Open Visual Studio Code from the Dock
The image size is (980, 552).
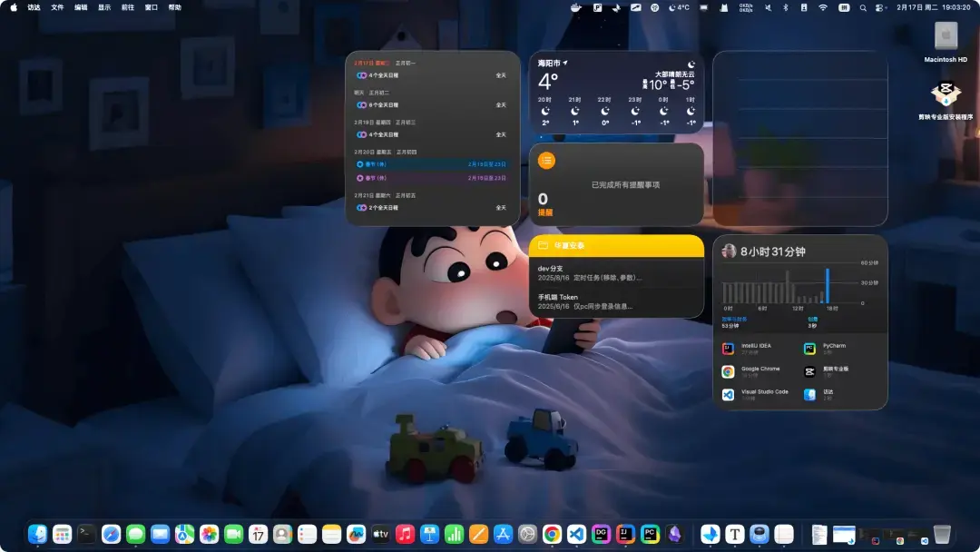(575, 533)
